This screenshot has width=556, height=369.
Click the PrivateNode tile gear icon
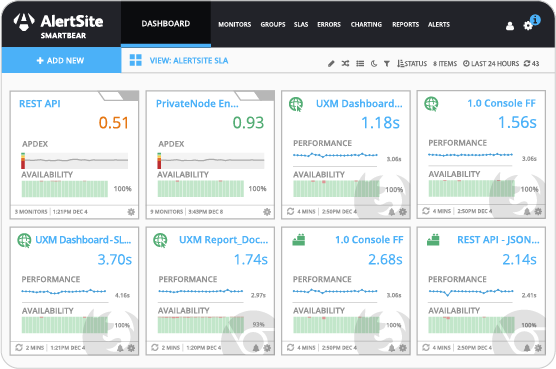(267, 212)
